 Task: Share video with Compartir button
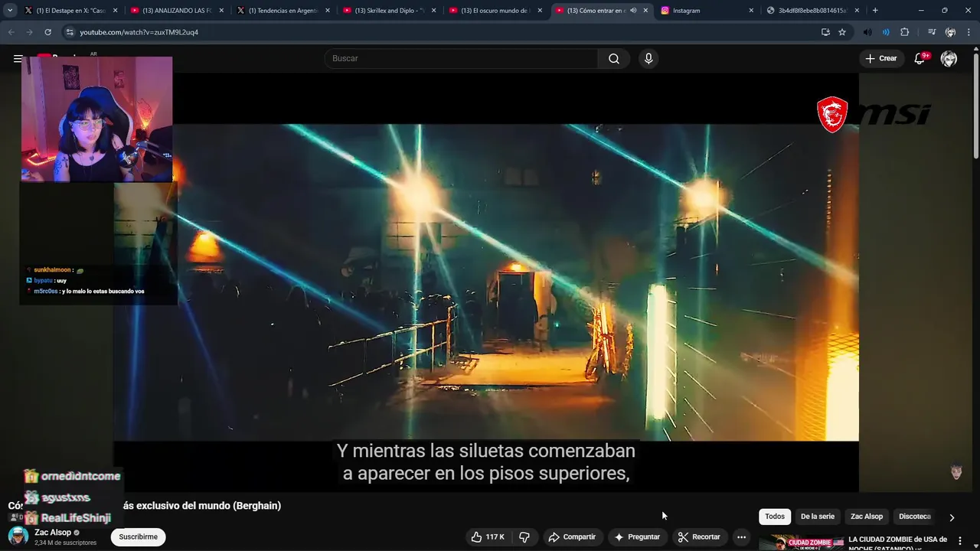[x=572, y=537]
